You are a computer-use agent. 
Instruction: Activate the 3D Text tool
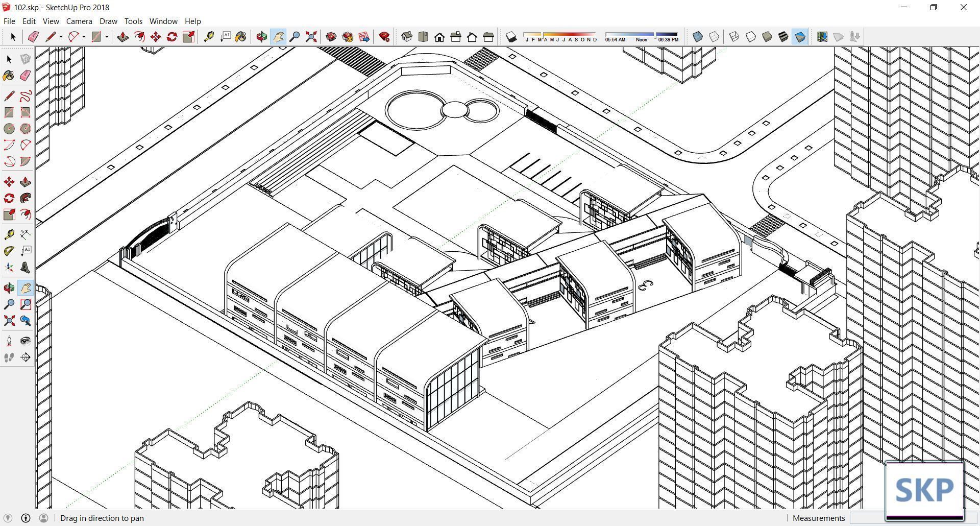[x=26, y=267]
